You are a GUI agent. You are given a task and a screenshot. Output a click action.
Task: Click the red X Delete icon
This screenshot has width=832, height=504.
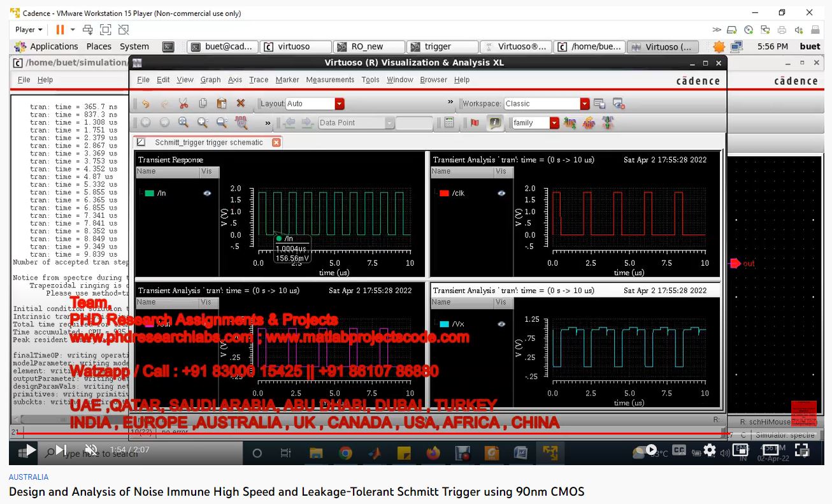[x=241, y=104]
